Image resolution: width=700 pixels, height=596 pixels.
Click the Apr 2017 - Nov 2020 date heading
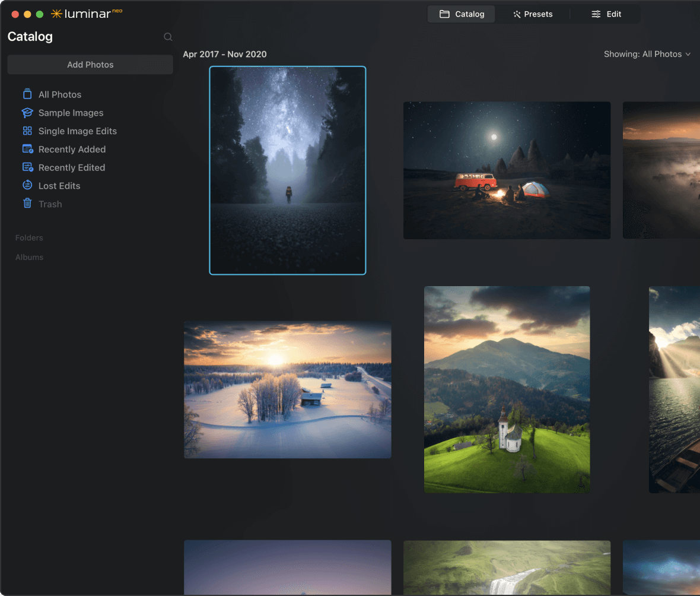point(225,54)
